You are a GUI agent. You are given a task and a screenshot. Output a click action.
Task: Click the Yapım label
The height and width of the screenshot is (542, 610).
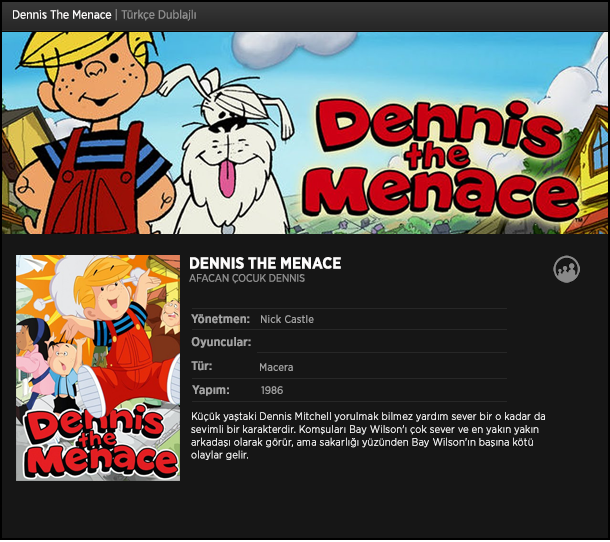(210, 390)
